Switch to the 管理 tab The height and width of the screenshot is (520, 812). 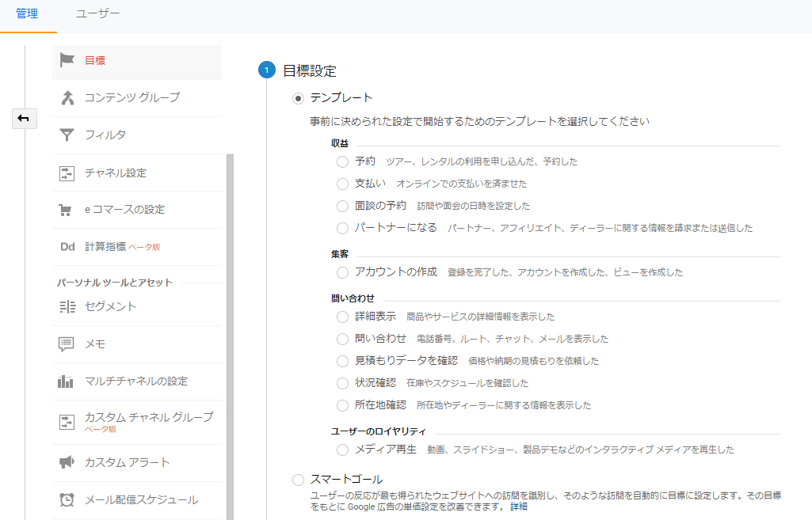[x=27, y=13]
